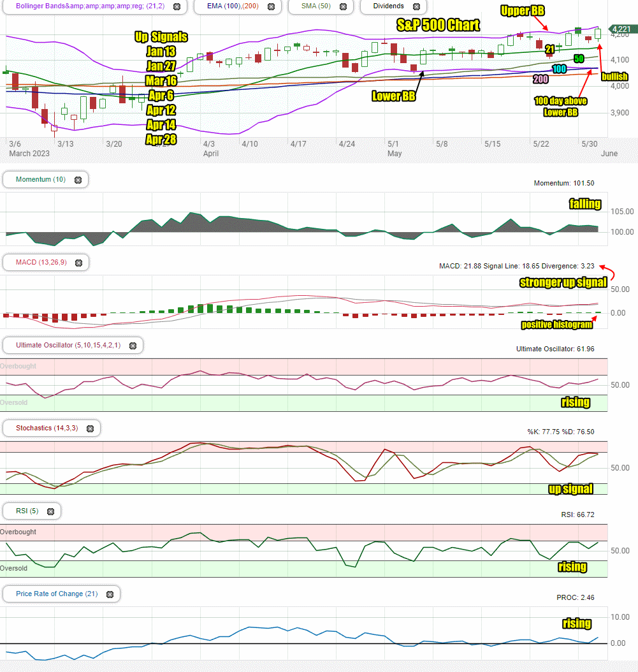
Task: Click the June label on time axis
Action: [609, 154]
